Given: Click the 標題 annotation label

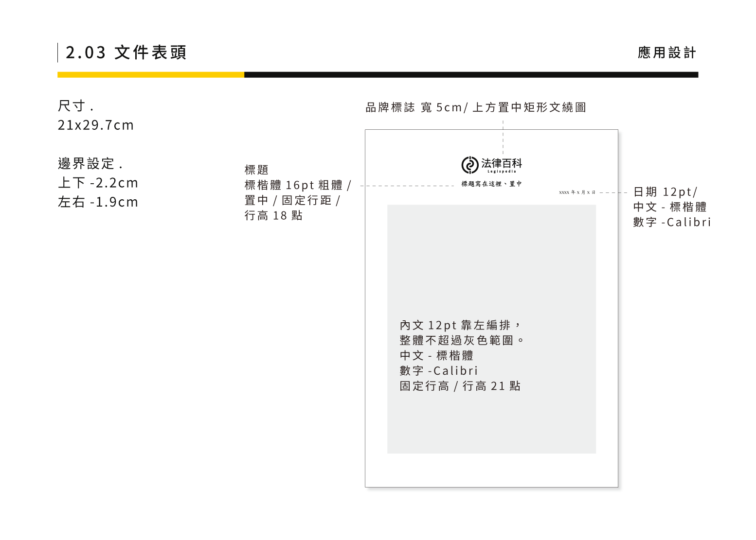Looking at the screenshot, I should [256, 170].
